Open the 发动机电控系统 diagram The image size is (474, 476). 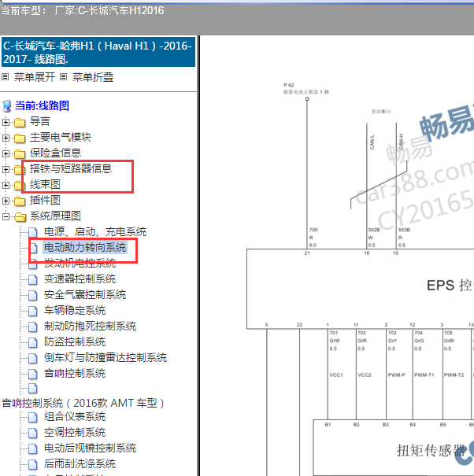click(80, 263)
